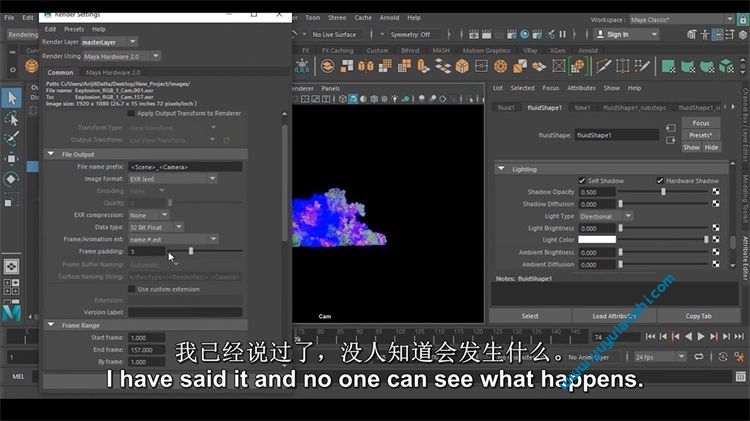Viewport: 750px width, 421px height.
Task: Click the Select button in Attribute Editor
Action: point(530,316)
